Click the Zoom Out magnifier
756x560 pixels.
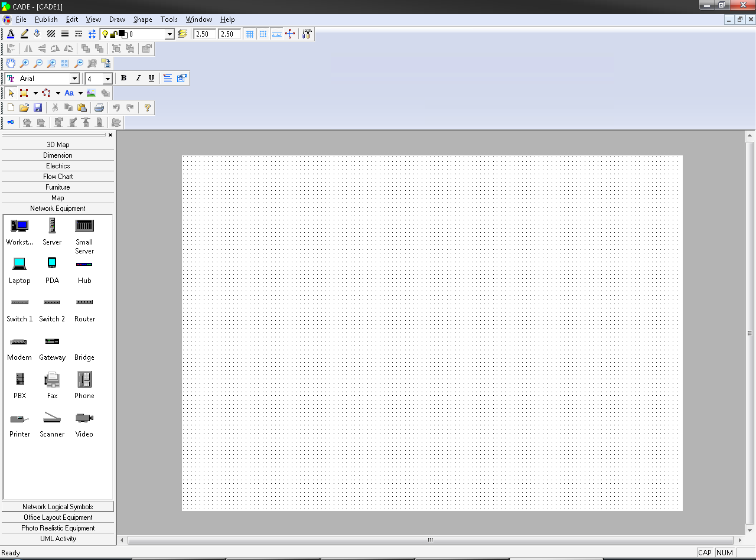(38, 63)
